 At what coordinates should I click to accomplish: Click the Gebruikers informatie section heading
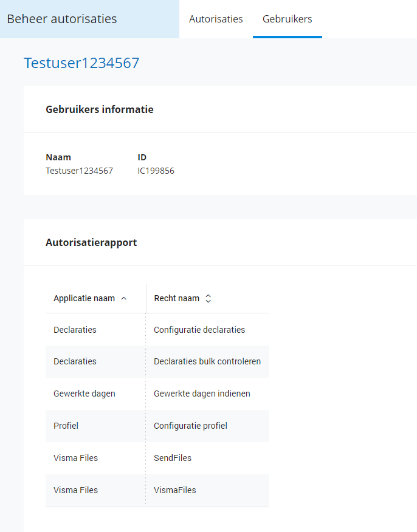tap(100, 109)
